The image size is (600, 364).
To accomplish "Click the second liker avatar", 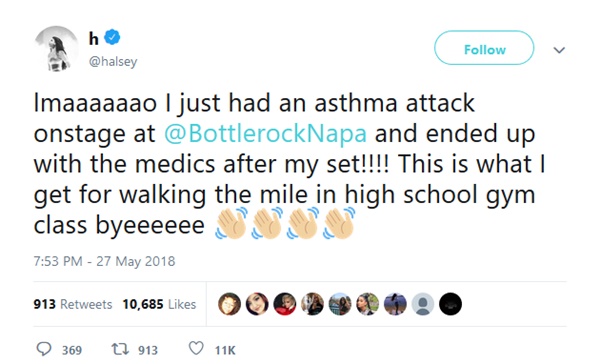I will [x=257, y=304].
